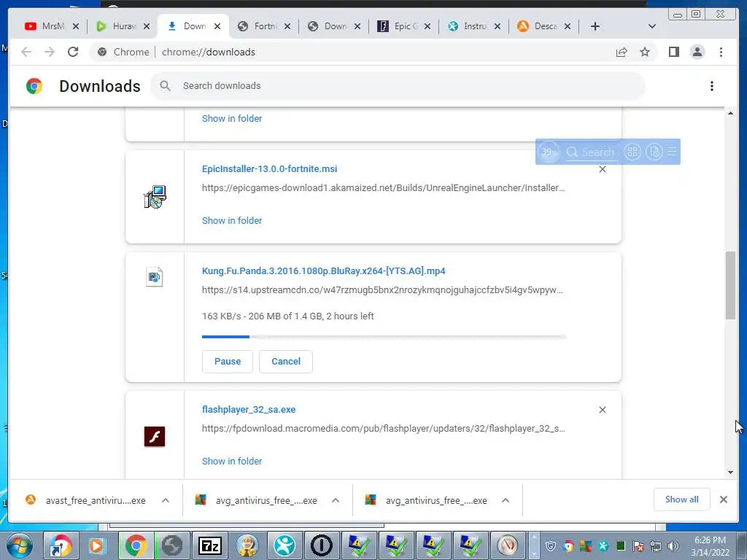Click the network icon in system tray
747x560 pixels.
(x=656, y=546)
